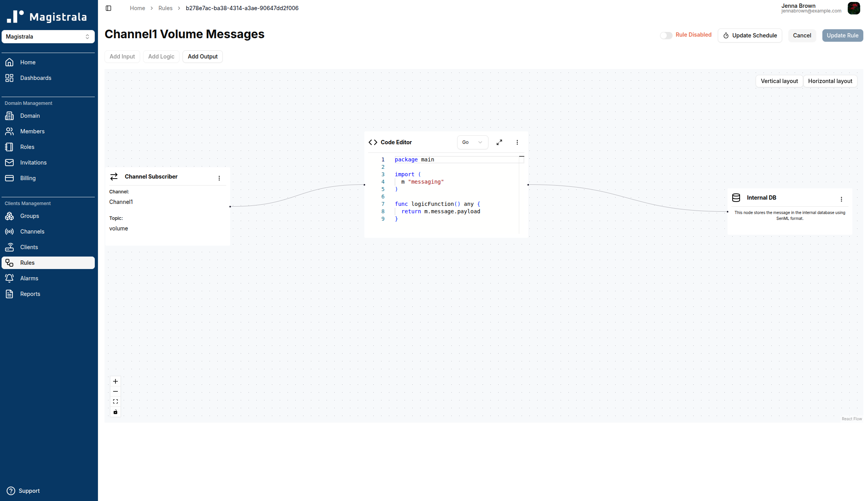Open the Internal DB node options menu

coord(841,199)
